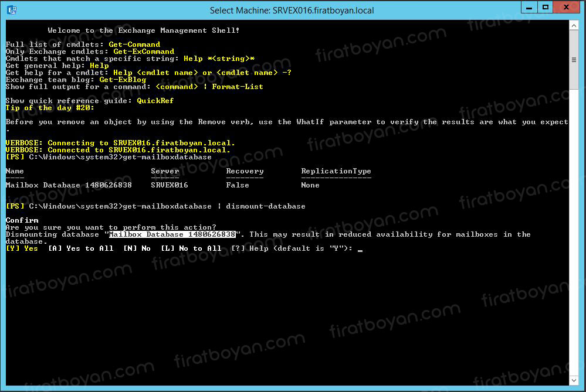Click the vertical scrollbar thumb

click(x=574, y=60)
